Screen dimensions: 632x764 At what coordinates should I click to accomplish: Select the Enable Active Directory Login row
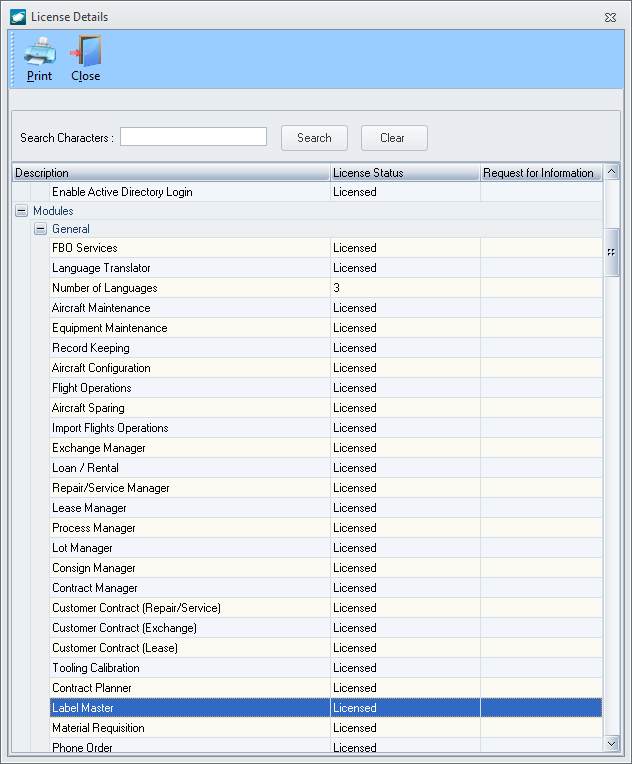click(326, 192)
